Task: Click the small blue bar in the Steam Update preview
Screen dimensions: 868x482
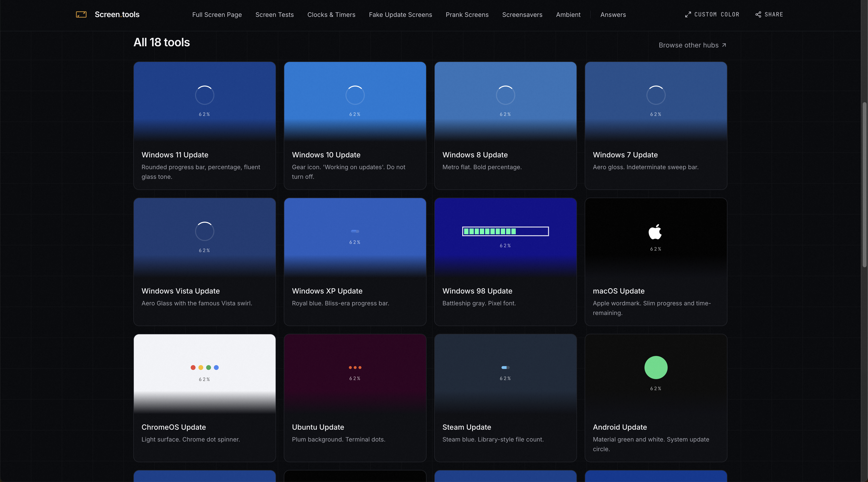Action: pos(505,368)
